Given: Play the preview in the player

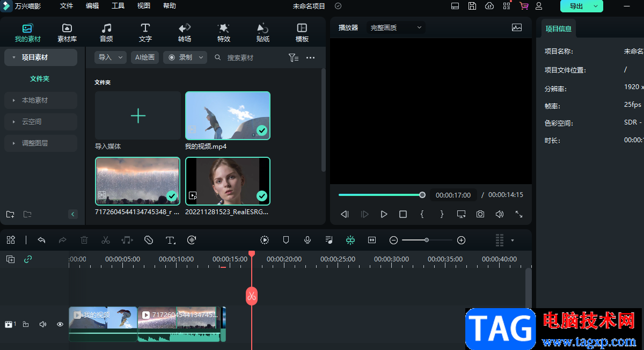Looking at the screenshot, I should point(384,214).
